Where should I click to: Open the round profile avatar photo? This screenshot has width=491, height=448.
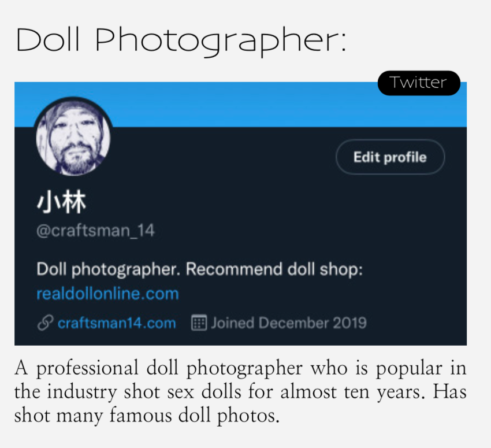[x=73, y=136]
